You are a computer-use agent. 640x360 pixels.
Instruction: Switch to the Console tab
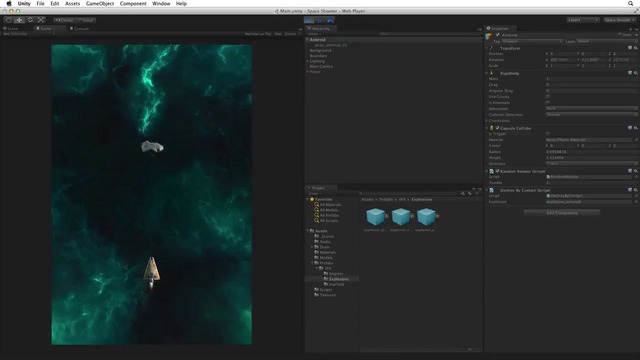(x=80, y=29)
